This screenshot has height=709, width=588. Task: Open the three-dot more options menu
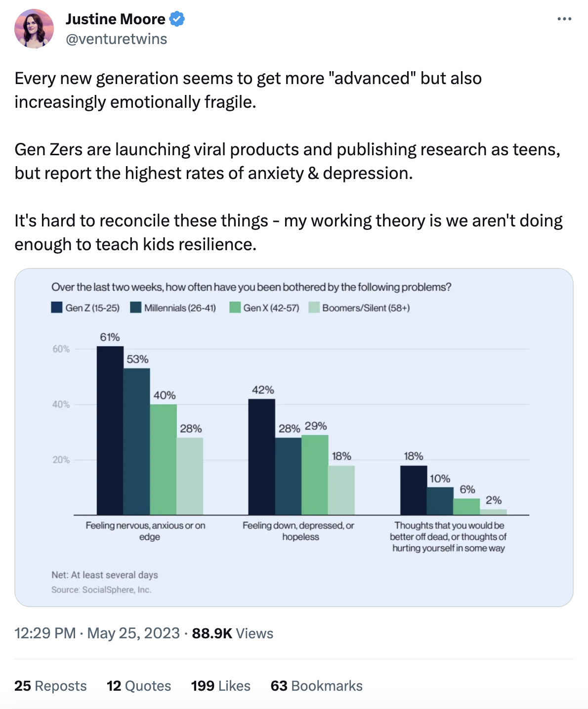(564, 19)
